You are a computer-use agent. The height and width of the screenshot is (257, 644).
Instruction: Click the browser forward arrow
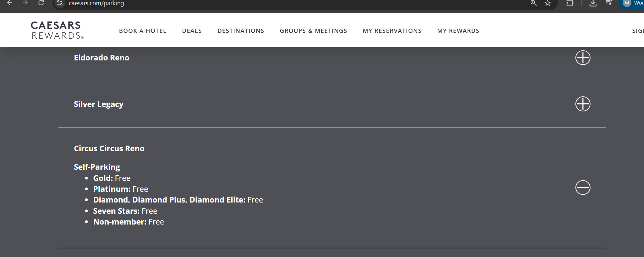tap(25, 3)
